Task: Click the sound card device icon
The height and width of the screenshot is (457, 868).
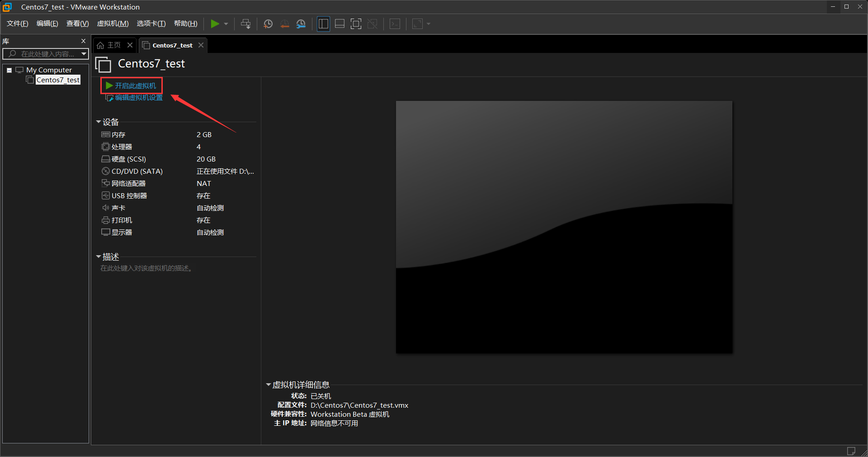Action: [105, 208]
